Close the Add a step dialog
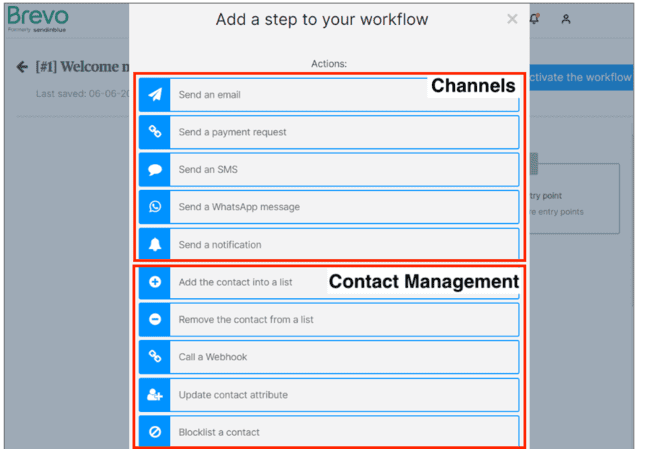 pos(512,19)
